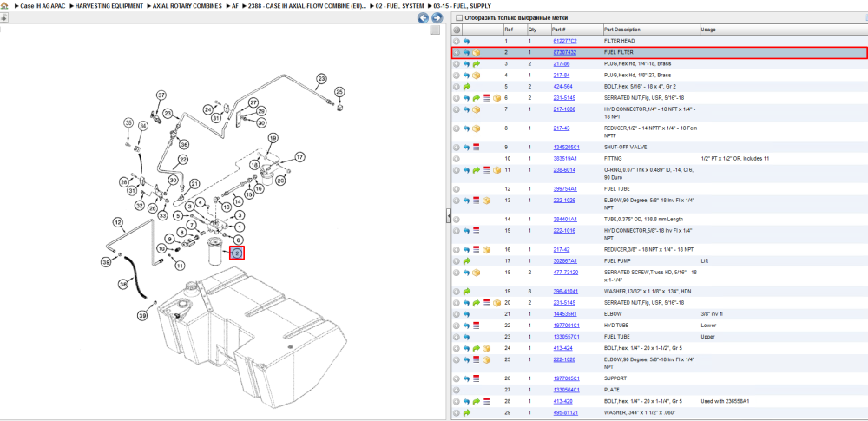Click box icon in BOLT 413-424 row
The width and height of the screenshot is (868, 421).
click(x=486, y=348)
